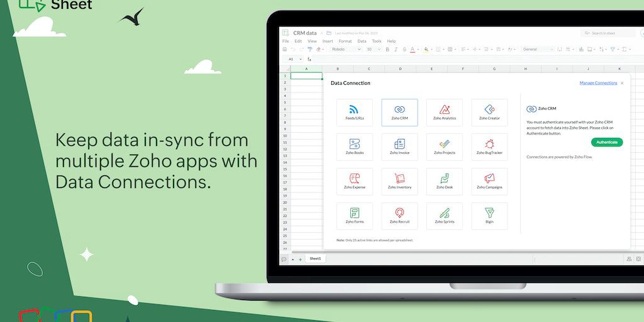644x322 pixels.
Task: Choose the Bigin data source
Action: click(x=489, y=216)
